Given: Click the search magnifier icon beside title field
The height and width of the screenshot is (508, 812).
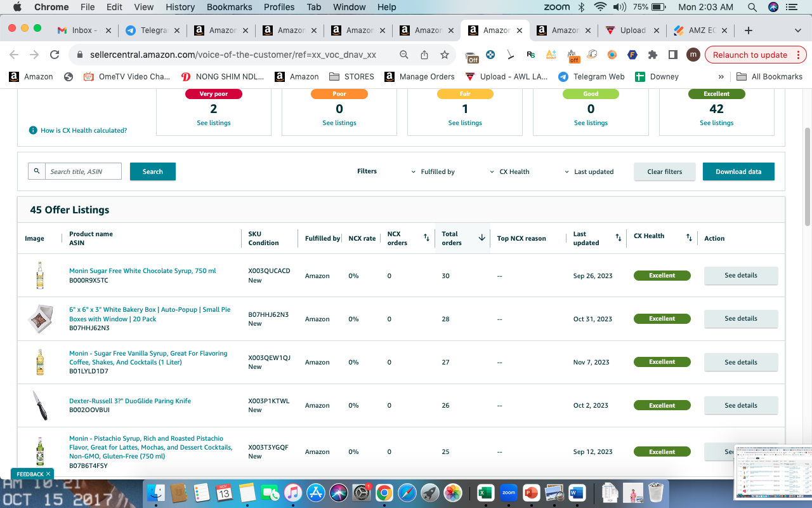Looking at the screenshot, I should tap(37, 171).
